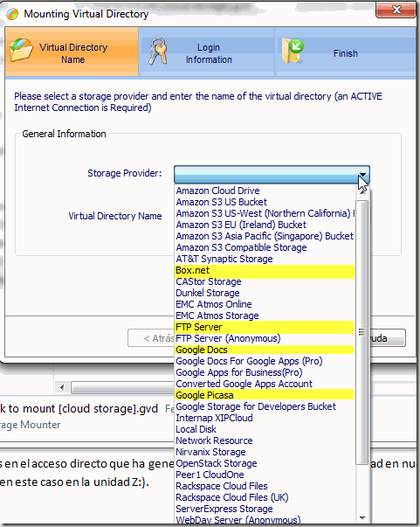Select the highlighted Box.net provider
The height and width of the screenshot is (527, 420).
pyautogui.click(x=265, y=271)
